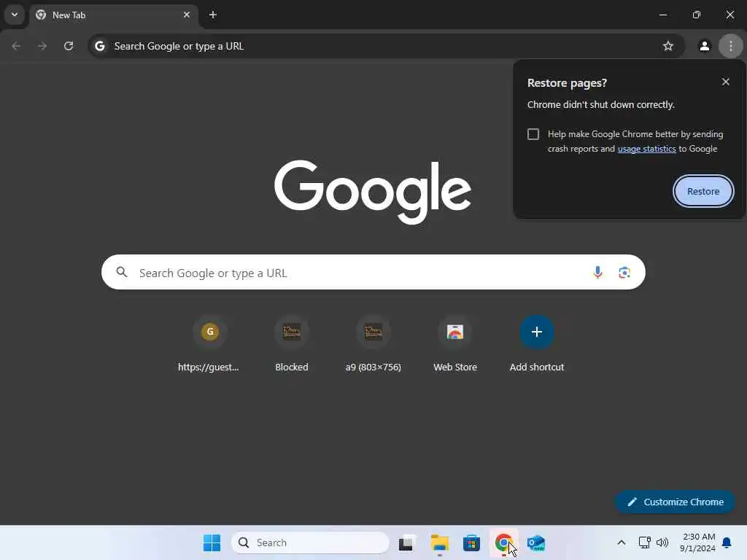The width and height of the screenshot is (747, 560).
Task: Go forward using the forward arrow
Action: [x=42, y=46]
